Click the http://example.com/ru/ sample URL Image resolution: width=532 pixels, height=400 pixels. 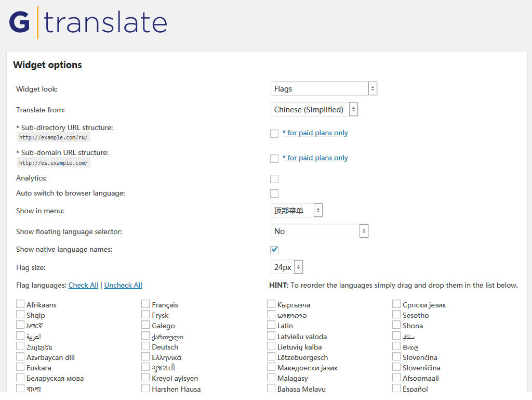click(x=54, y=137)
